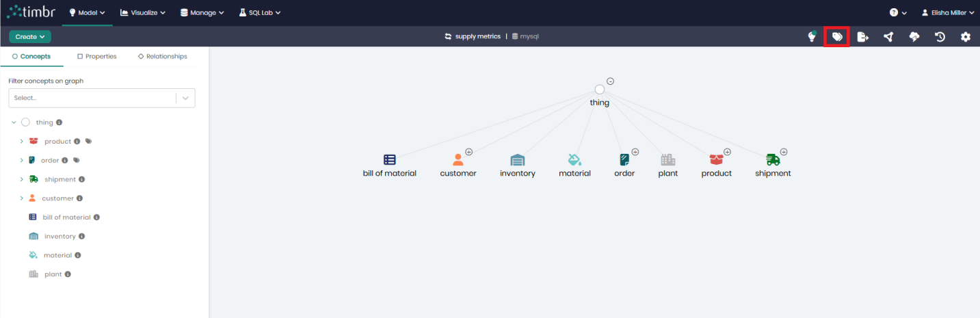The width and height of the screenshot is (980, 318).
Task: Click info icon next to order in tree
Action: (65, 161)
